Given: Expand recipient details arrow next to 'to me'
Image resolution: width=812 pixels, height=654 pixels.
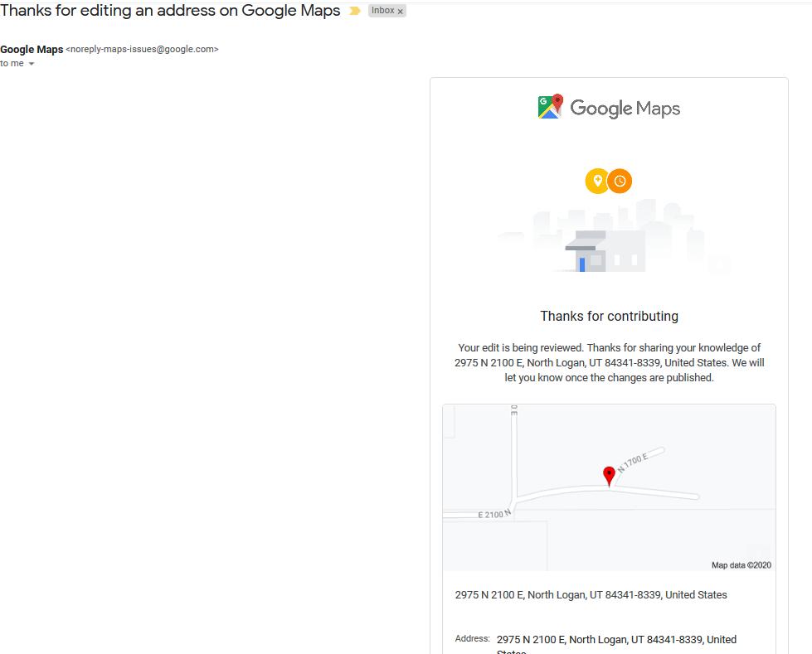Looking at the screenshot, I should click(x=31, y=64).
